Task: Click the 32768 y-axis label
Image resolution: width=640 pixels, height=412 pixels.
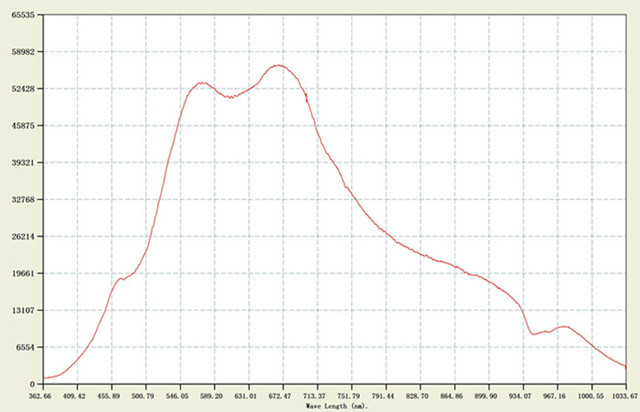Action: point(21,200)
